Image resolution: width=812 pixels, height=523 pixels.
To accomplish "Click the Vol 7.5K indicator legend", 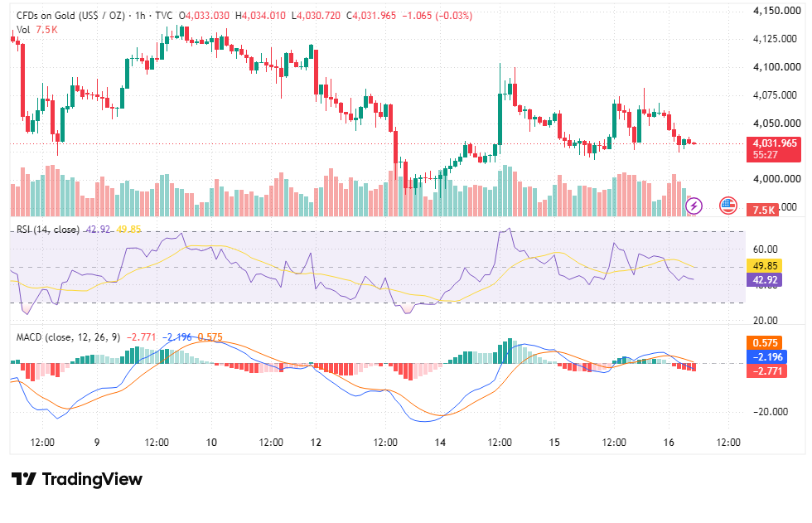I will (36, 30).
